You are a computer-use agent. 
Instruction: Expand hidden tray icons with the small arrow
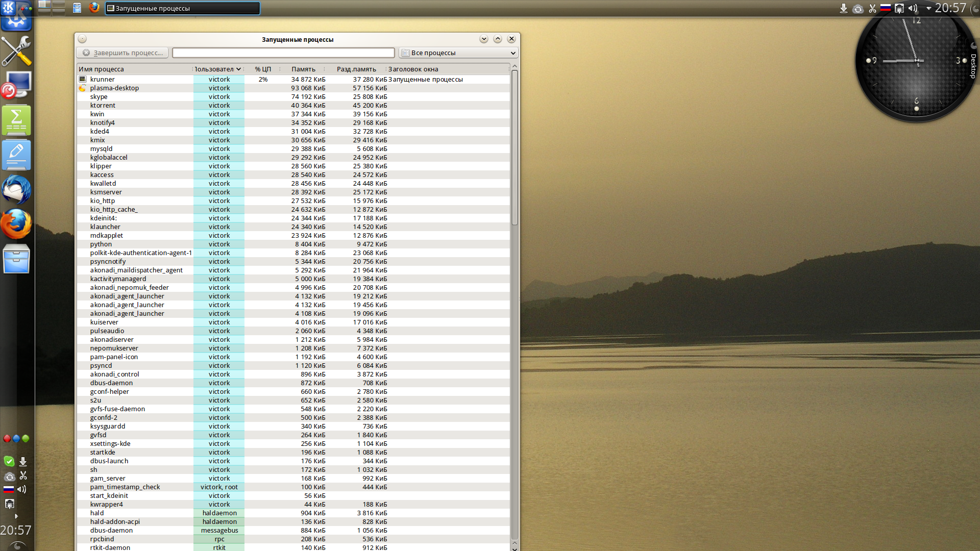pos(928,8)
